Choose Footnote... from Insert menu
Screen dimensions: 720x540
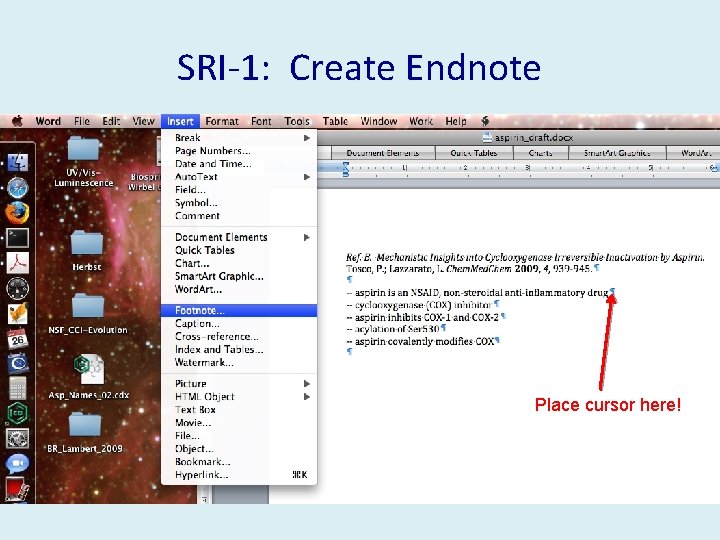tap(239, 310)
